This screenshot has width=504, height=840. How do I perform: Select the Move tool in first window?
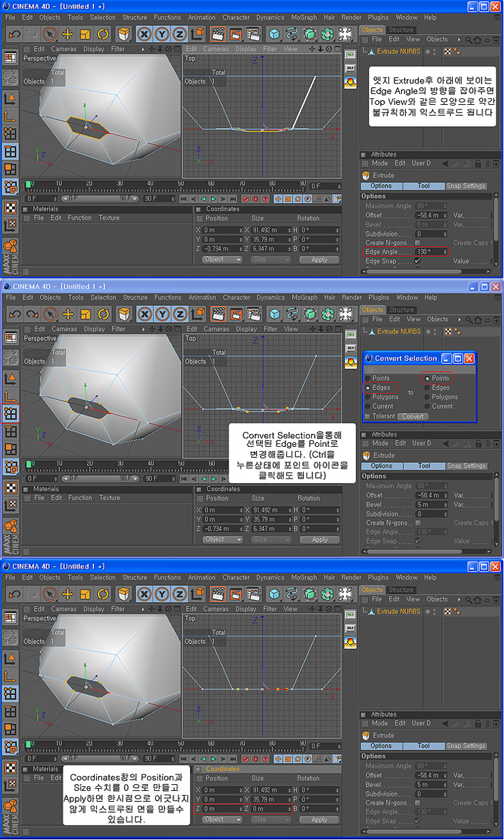pyautogui.click(x=67, y=33)
